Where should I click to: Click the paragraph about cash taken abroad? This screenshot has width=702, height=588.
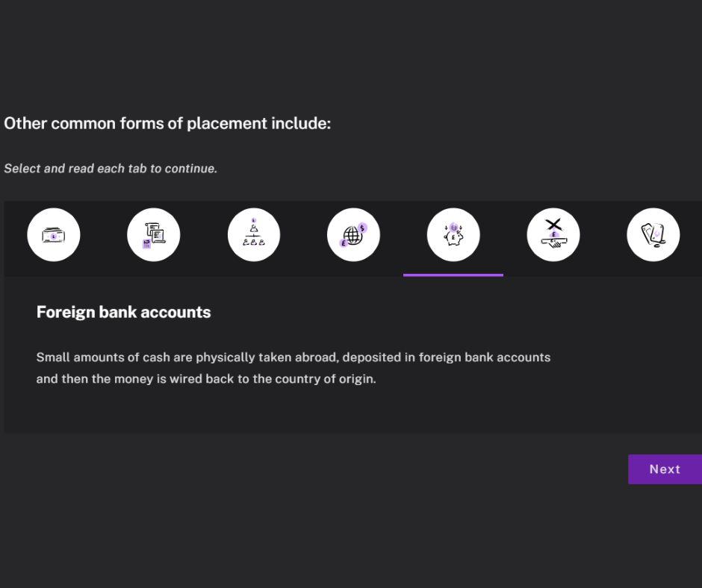293,368
